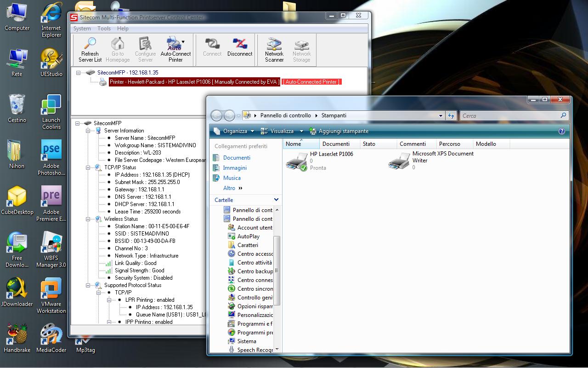
Task: Open Documenti favorite link
Action: pyautogui.click(x=237, y=158)
